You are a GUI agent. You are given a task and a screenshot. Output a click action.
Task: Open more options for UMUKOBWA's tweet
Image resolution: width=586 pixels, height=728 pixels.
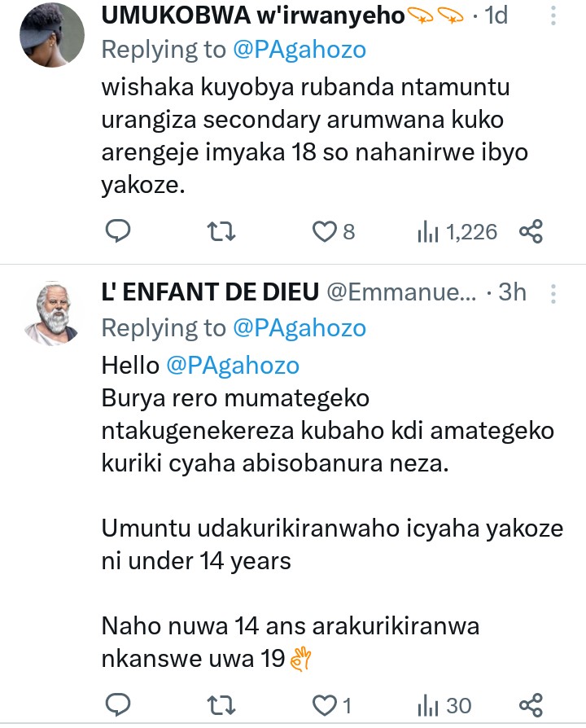554,16
